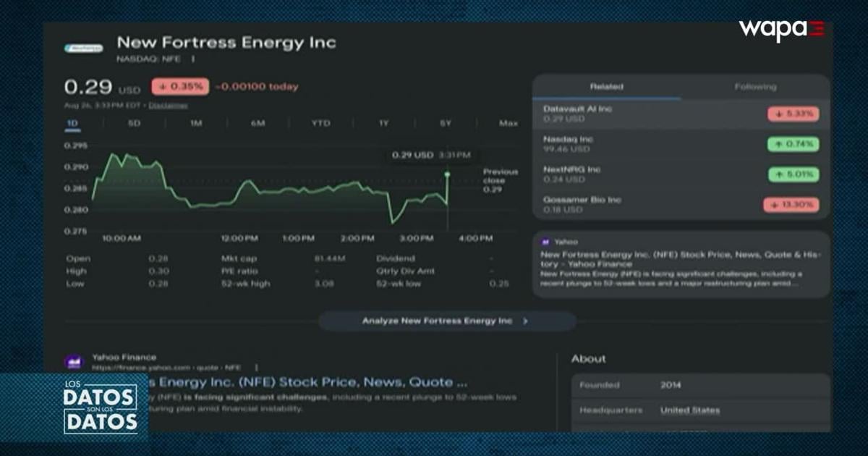Click the 13.30% down badge for Gossamer Bio
Screen dimensions: 868x456
point(791,205)
